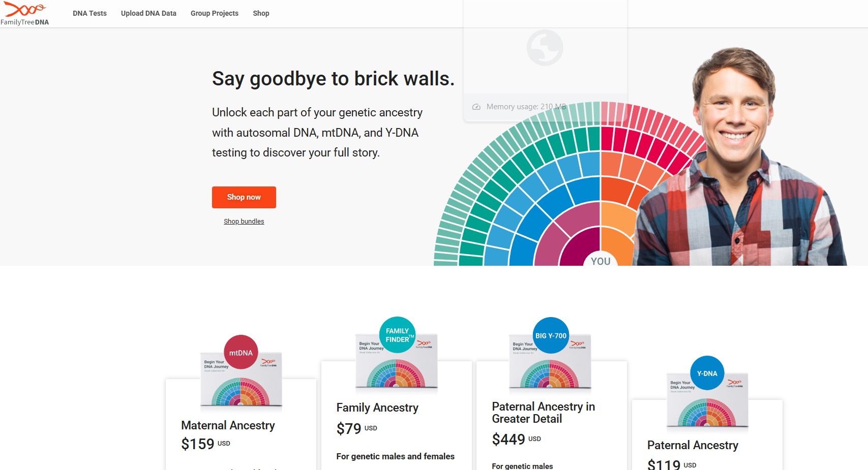The image size is (868, 470).
Task: Select the Big Y-700 badge
Action: click(550, 335)
